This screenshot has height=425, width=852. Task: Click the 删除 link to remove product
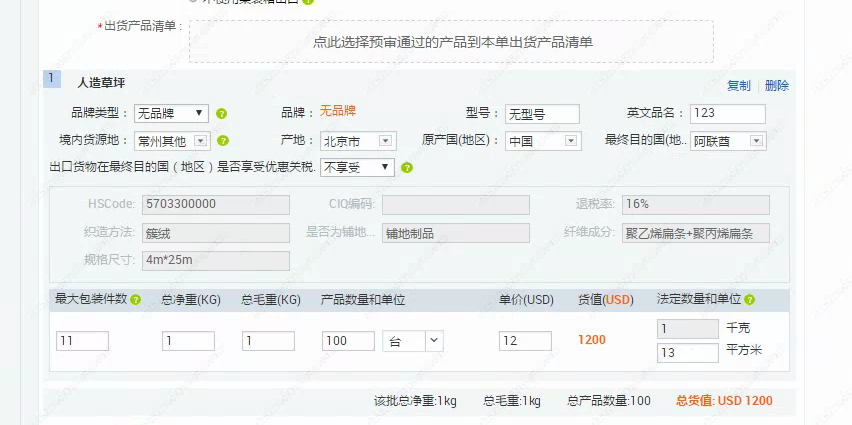pos(777,86)
